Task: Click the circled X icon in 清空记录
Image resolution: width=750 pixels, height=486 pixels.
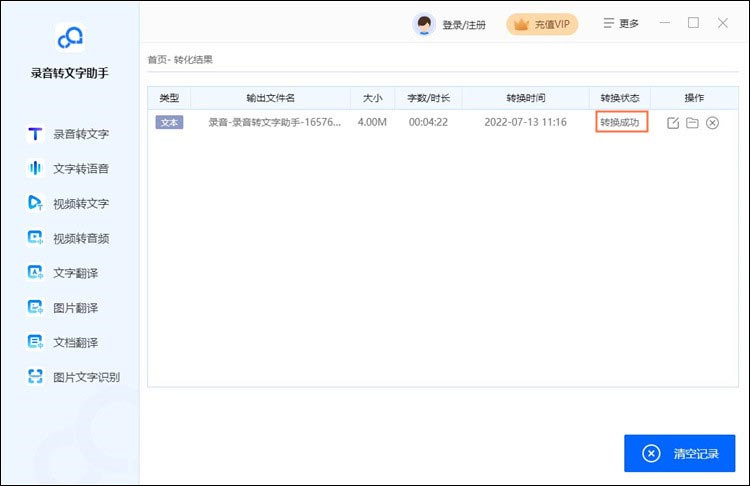Action: pos(651,453)
